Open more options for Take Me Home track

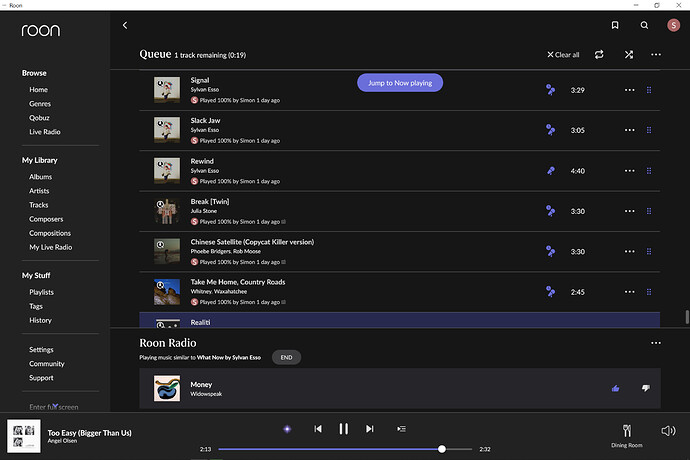[630, 291]
